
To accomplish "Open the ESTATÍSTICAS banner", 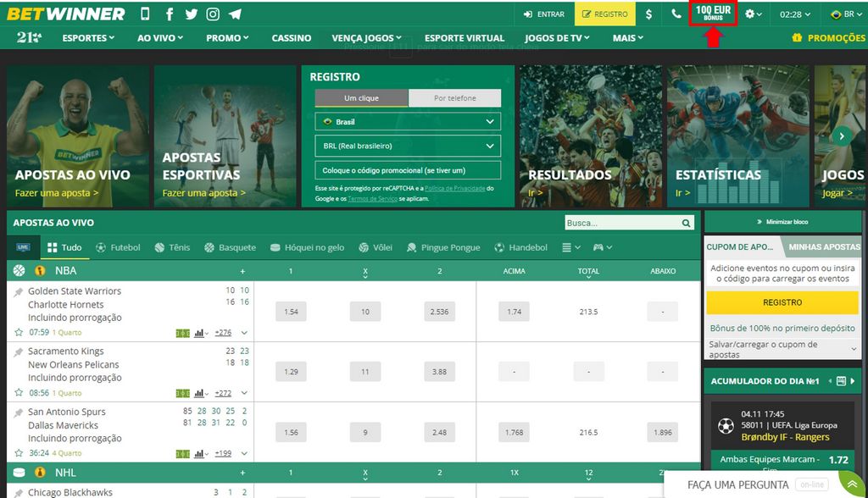I will pos(738,136).
